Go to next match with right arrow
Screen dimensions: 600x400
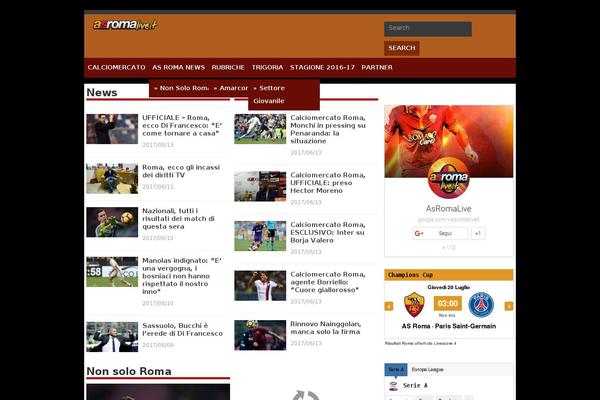[509, 306]
